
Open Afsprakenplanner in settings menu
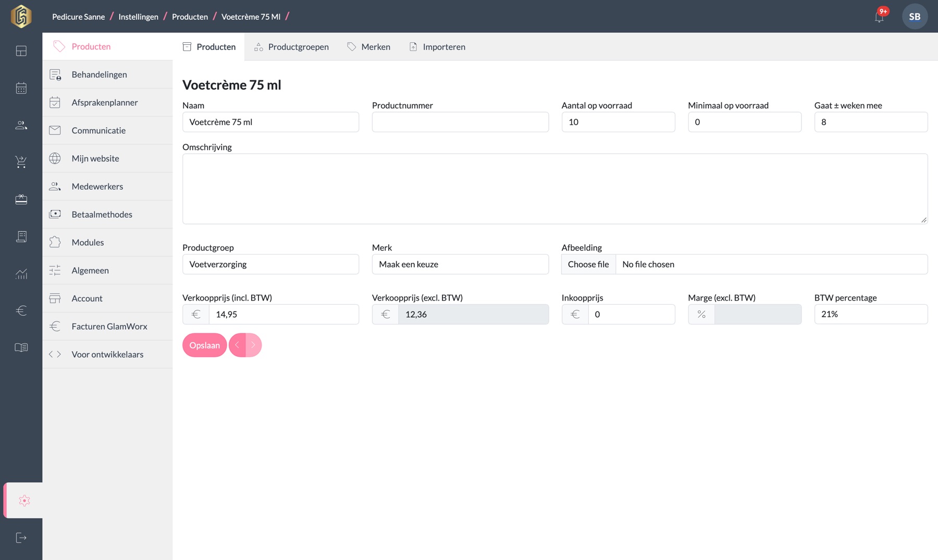click(x=107, y=103)
